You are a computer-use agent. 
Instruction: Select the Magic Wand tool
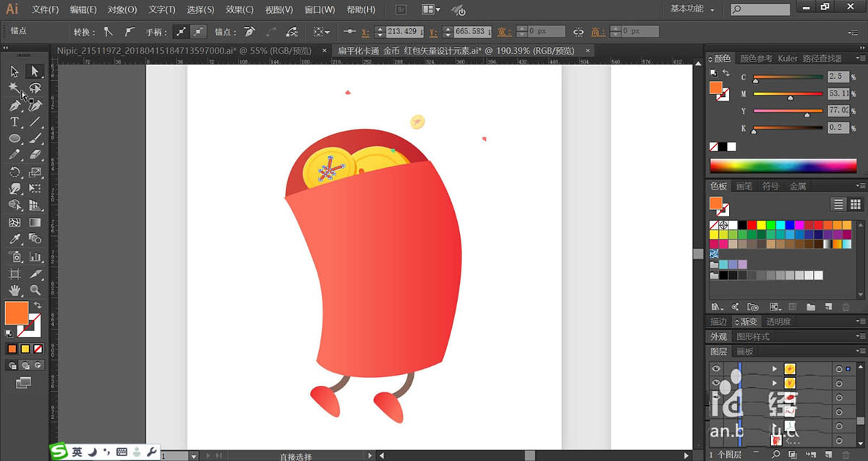pyautogui.click(x=14, y=88)
